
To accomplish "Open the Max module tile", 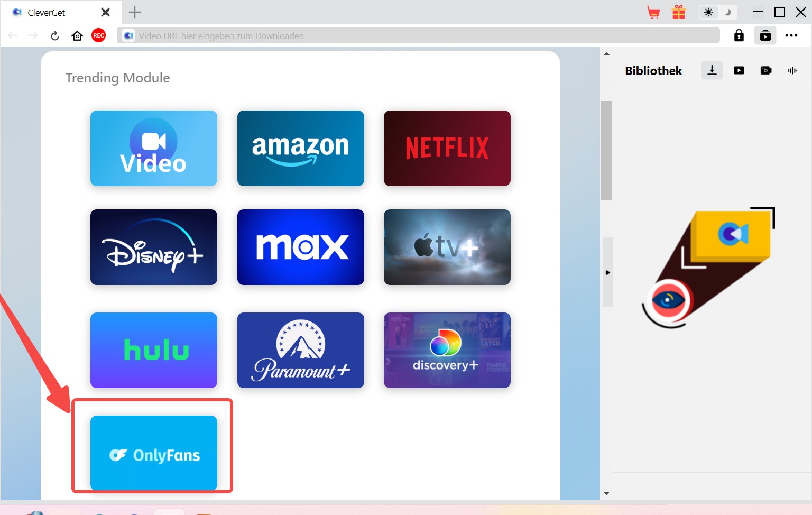I will click(301, 247).
